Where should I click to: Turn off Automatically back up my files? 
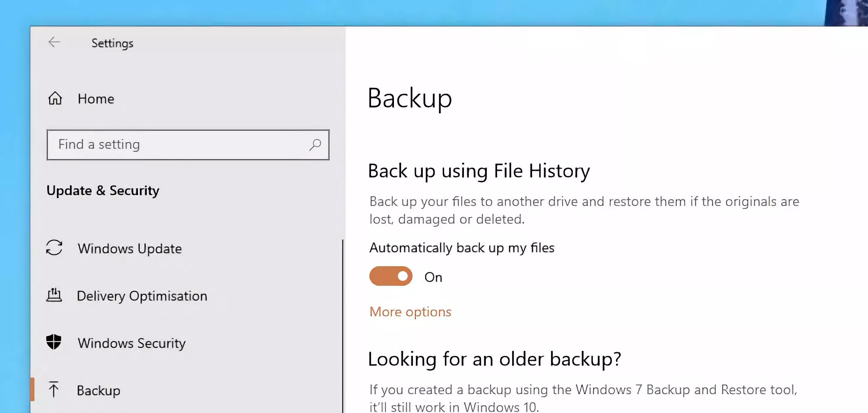point(391,276)
